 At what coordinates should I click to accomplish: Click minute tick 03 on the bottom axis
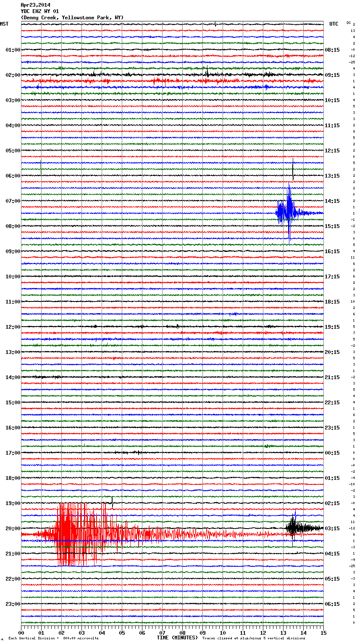(81, 633)
